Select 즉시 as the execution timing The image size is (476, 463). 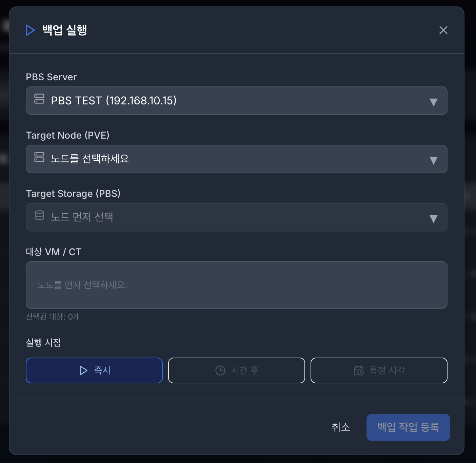tap(94, 370)
